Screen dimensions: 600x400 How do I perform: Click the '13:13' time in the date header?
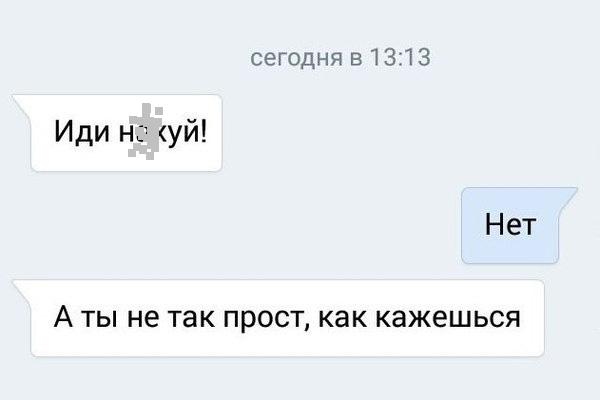tap(399, 58)
